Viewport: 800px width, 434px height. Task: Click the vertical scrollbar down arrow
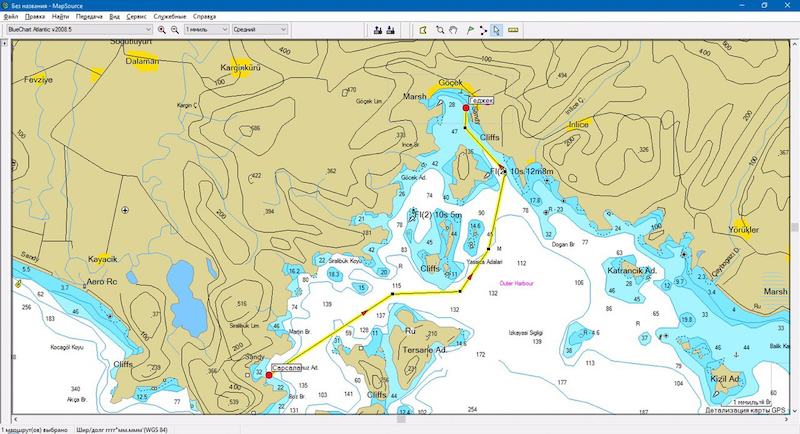(x=794, y=411)
